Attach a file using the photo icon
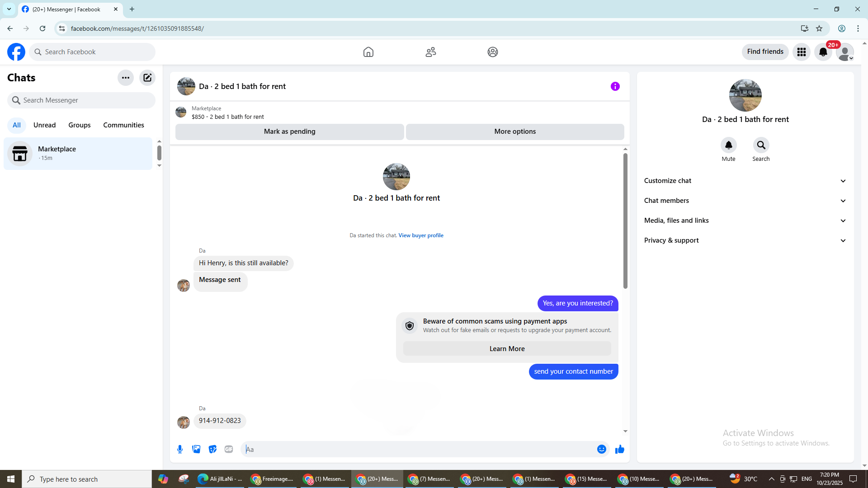 (196, 449)
